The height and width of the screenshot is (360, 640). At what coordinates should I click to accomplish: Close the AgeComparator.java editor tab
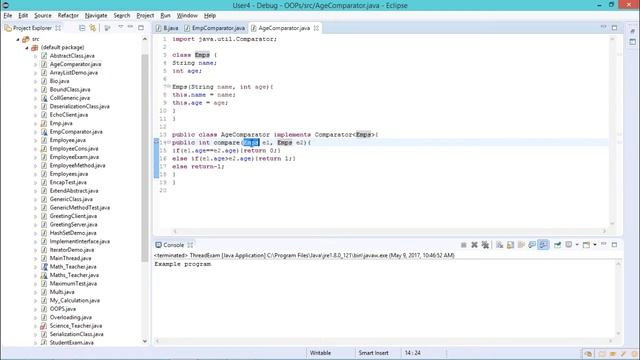(x=316, y=28)
